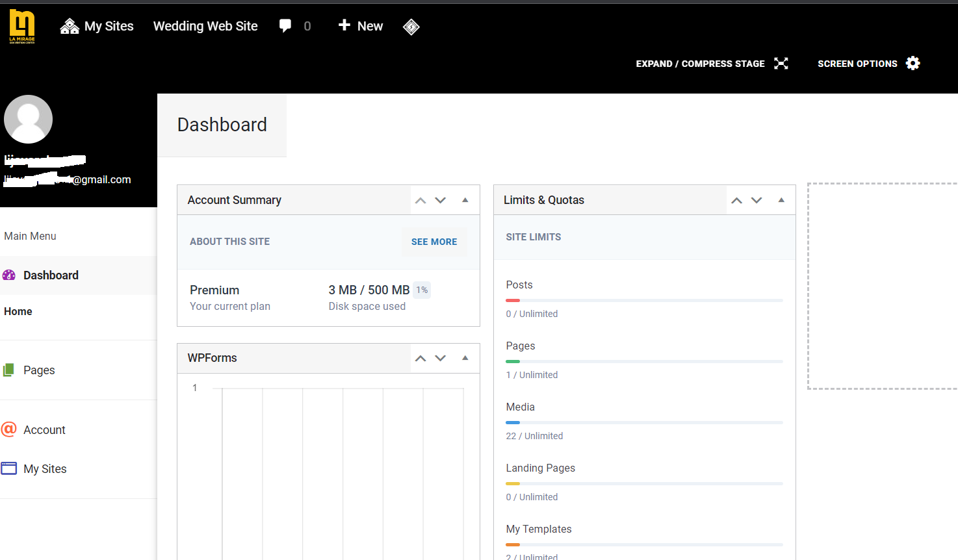Move Limits & Quotas widget up
The image size is (958, 560).
click(x=736, y=200)
